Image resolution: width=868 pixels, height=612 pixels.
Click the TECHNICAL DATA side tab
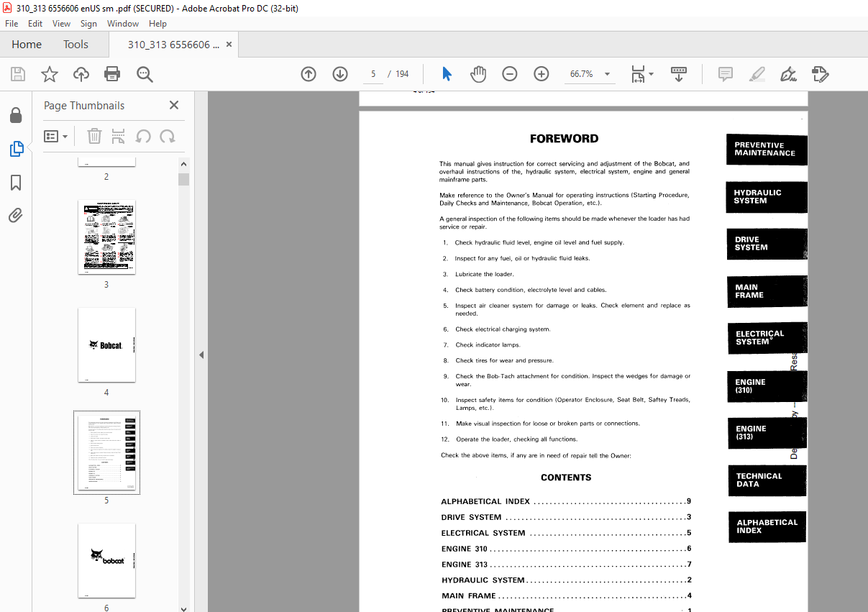click(767, 480)
